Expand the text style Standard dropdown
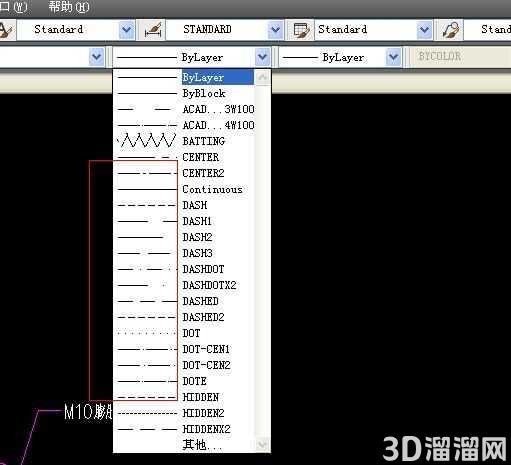511x465 pixels. point(127,30)
